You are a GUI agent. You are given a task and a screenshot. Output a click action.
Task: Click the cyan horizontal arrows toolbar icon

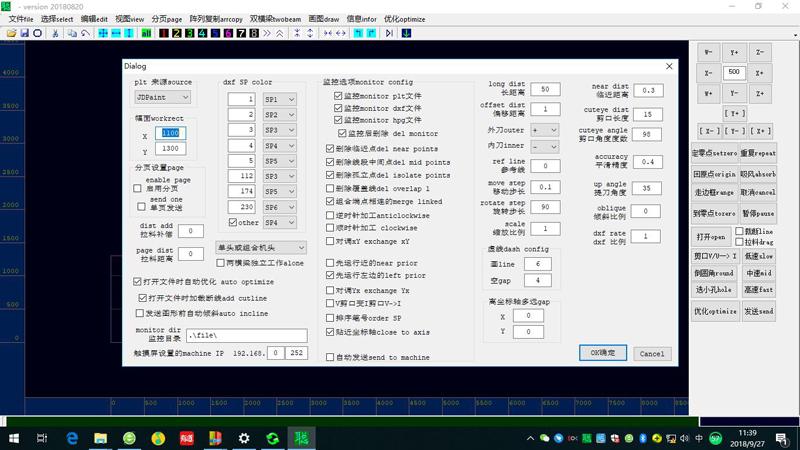point(116,33)
